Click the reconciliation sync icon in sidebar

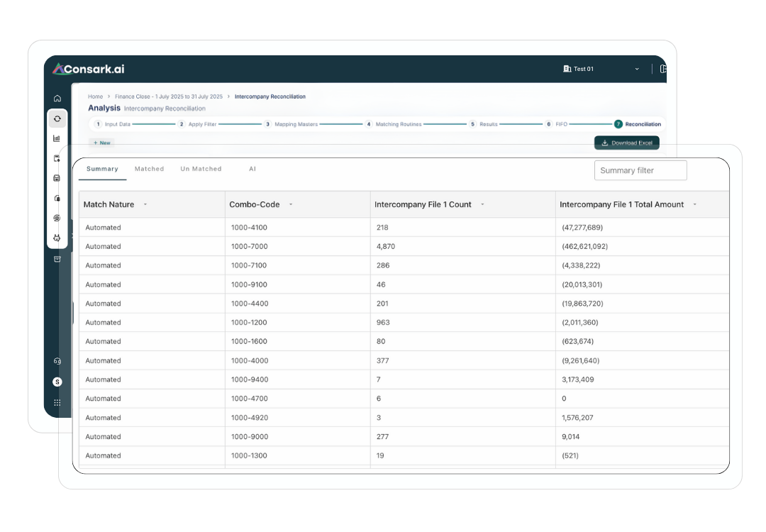pos(57,118)
